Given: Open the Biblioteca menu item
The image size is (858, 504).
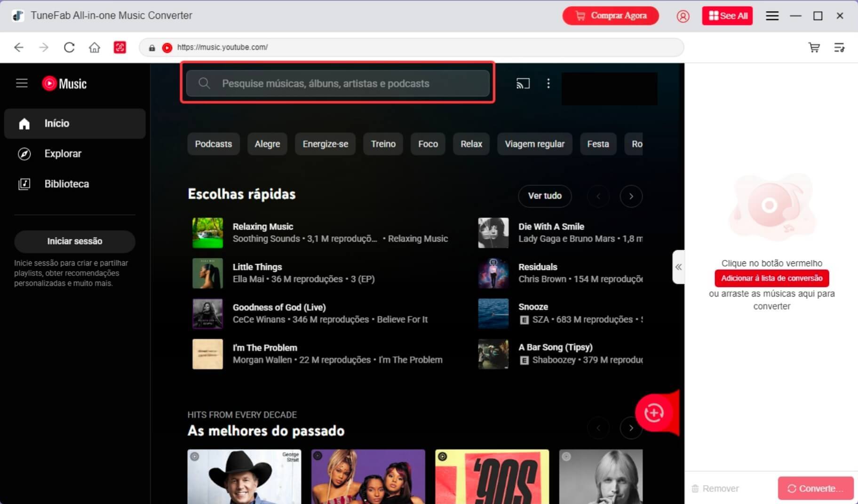Looking at the screenshot, I should point(75,184).
